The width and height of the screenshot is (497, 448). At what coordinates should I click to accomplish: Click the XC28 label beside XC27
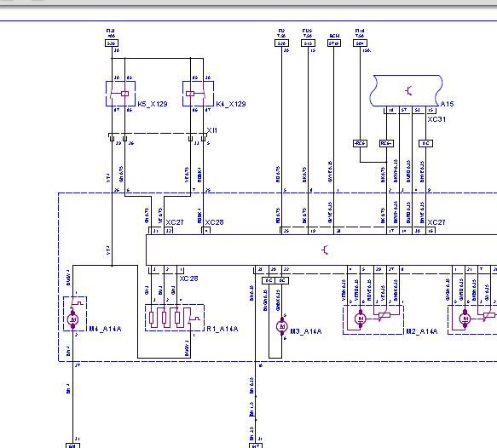click(x=214, y=222)
